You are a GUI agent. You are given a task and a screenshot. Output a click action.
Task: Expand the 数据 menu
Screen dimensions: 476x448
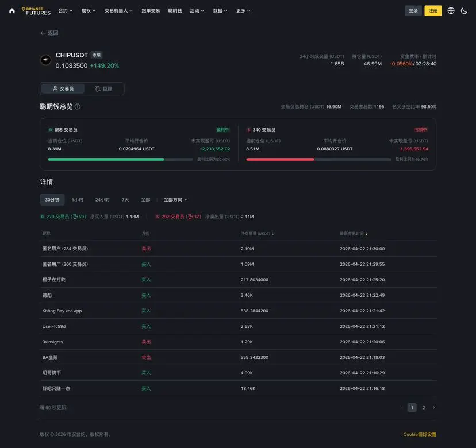(x=220, y=10)
